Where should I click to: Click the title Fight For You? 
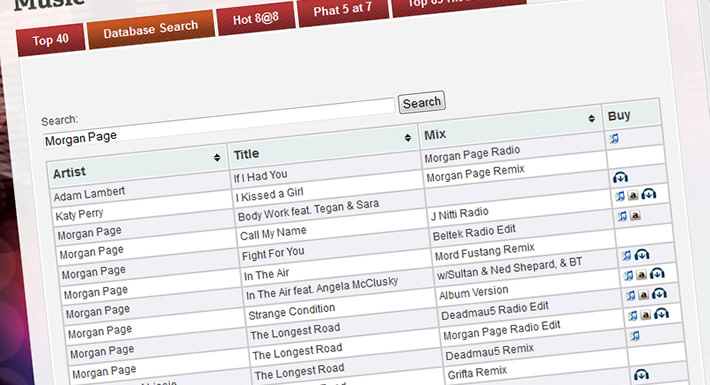pos(273,254)
